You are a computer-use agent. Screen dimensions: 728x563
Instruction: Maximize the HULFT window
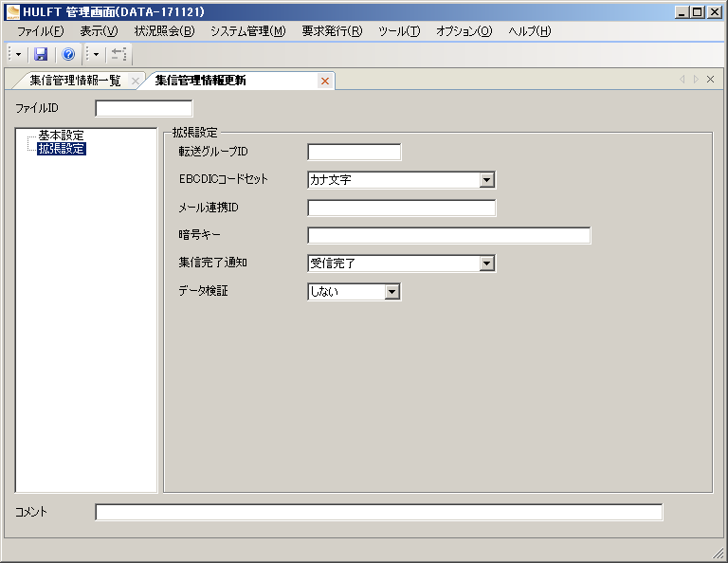pyautogui.click(x=698, y=12)
